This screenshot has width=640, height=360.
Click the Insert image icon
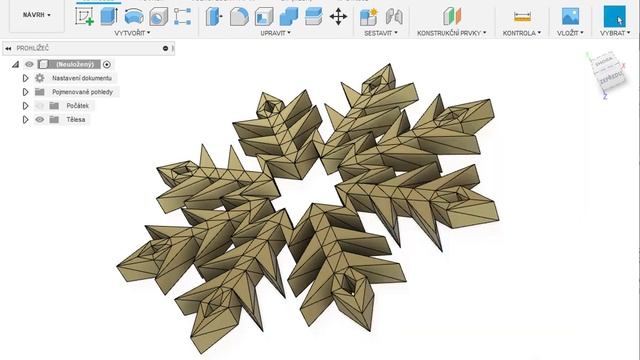tap(570, 17)
